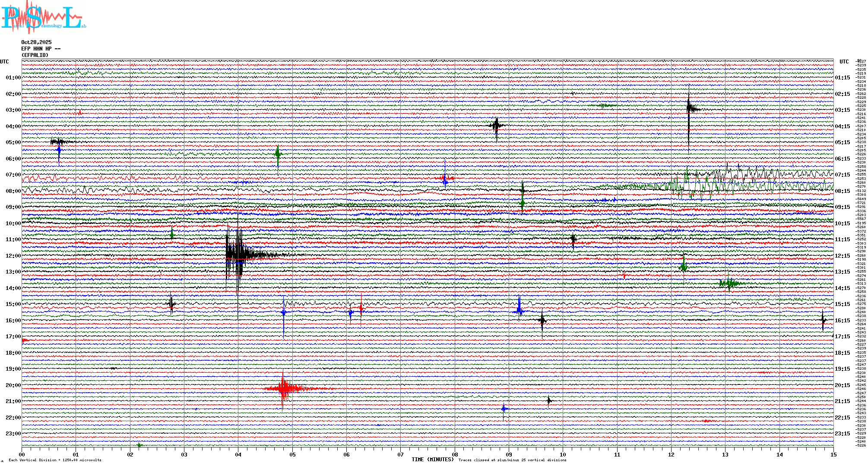Image resolution: width=868 pixels, height=466 pixels.
Task: Click the left UTC axis label
Action: click(4, 62)
